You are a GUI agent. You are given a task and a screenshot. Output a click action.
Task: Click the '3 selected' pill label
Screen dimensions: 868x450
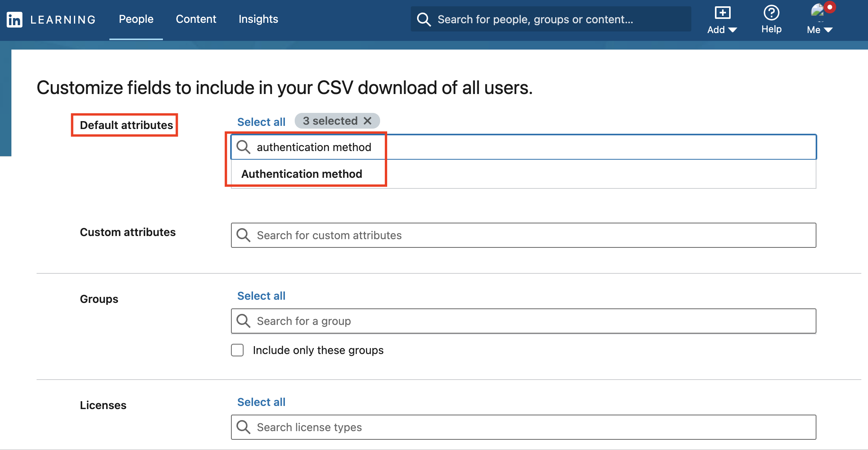330,121
